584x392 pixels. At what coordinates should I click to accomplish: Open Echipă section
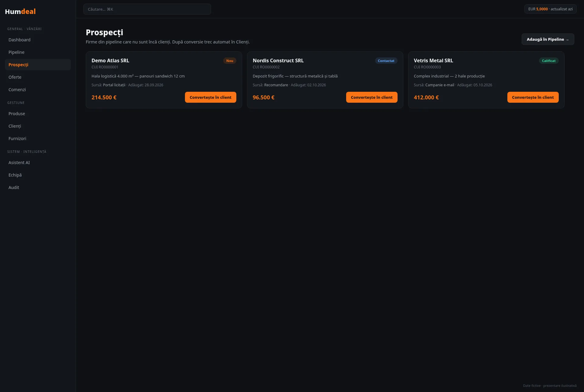pyautogui.click(x=38, y=175)
